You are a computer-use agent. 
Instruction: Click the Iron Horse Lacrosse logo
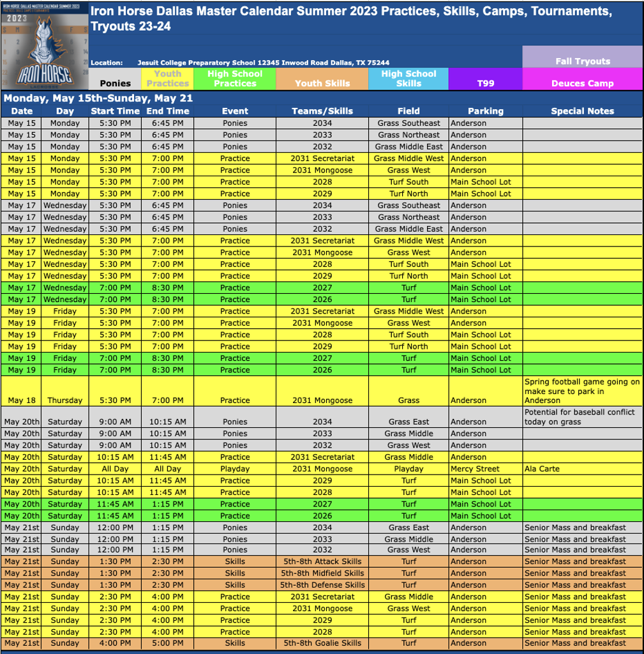coord(45,46)
